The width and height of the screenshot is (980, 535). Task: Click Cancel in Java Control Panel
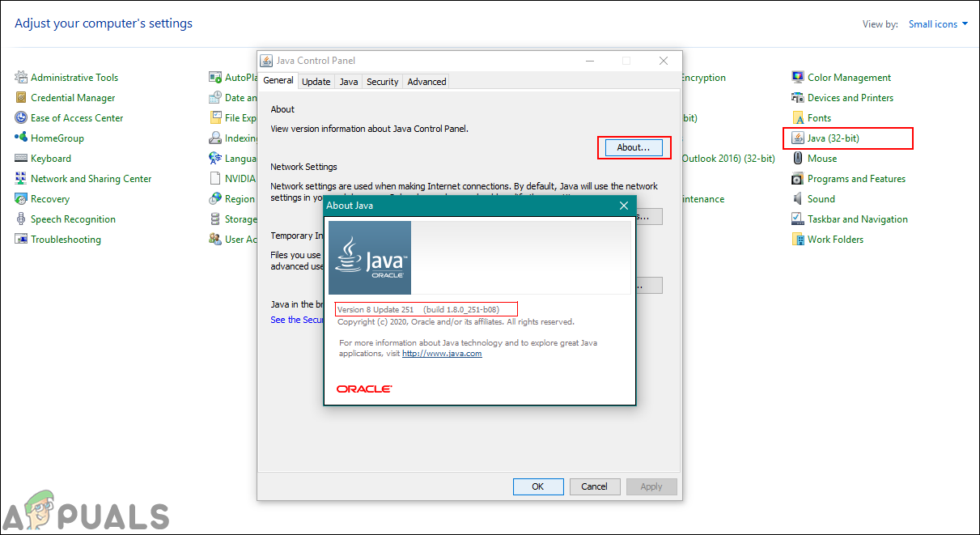coord(595,486)
